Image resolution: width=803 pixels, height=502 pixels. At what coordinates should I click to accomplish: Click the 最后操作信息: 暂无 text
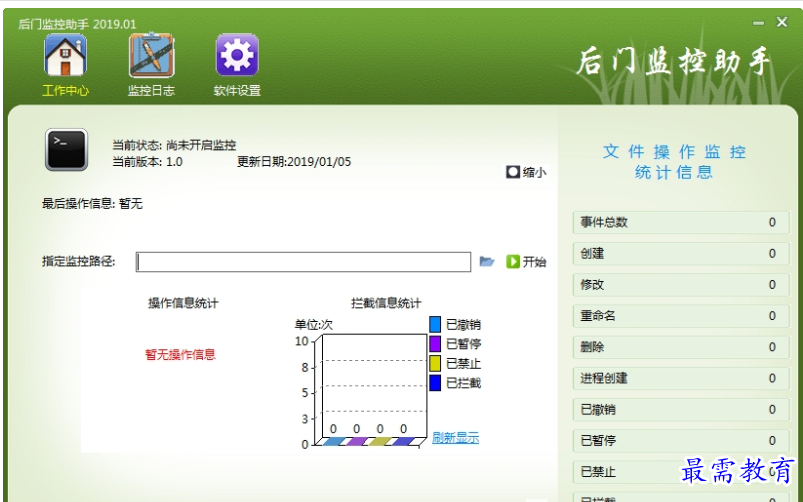92,204
